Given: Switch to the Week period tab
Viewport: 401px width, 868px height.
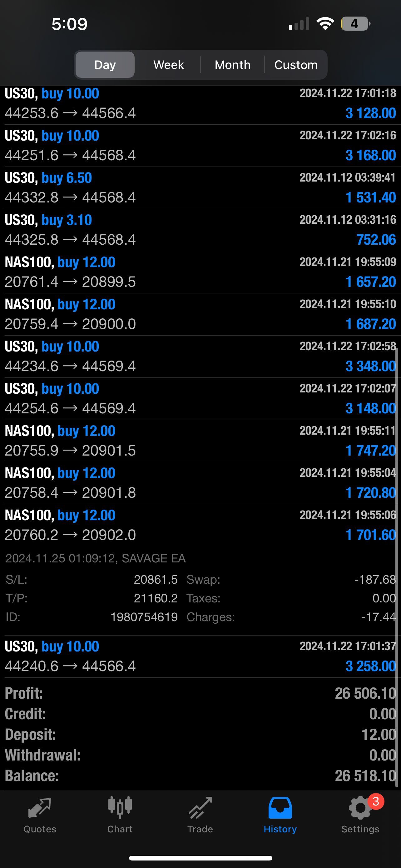Looking at the screenshot, I should (169, 65).
